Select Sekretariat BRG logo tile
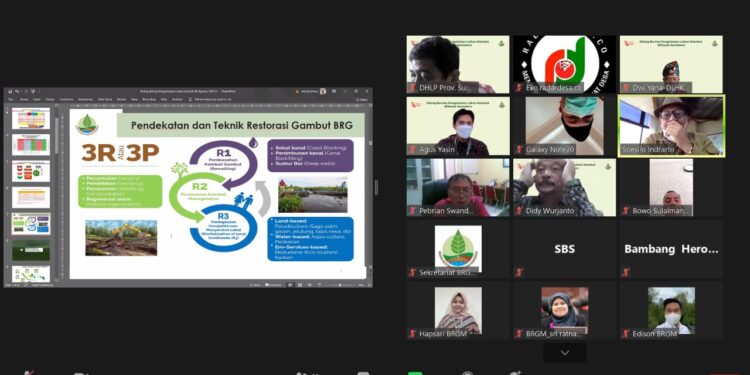 (x=458, y=249)
